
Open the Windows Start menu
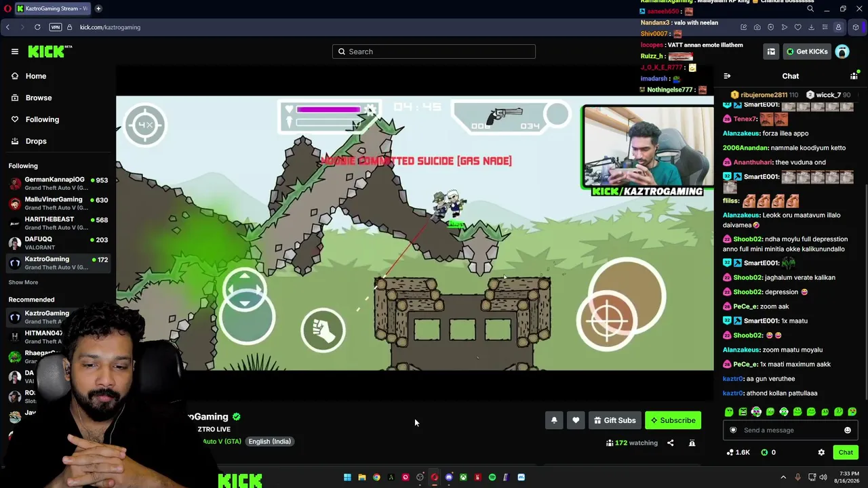(x=347, y=477)
